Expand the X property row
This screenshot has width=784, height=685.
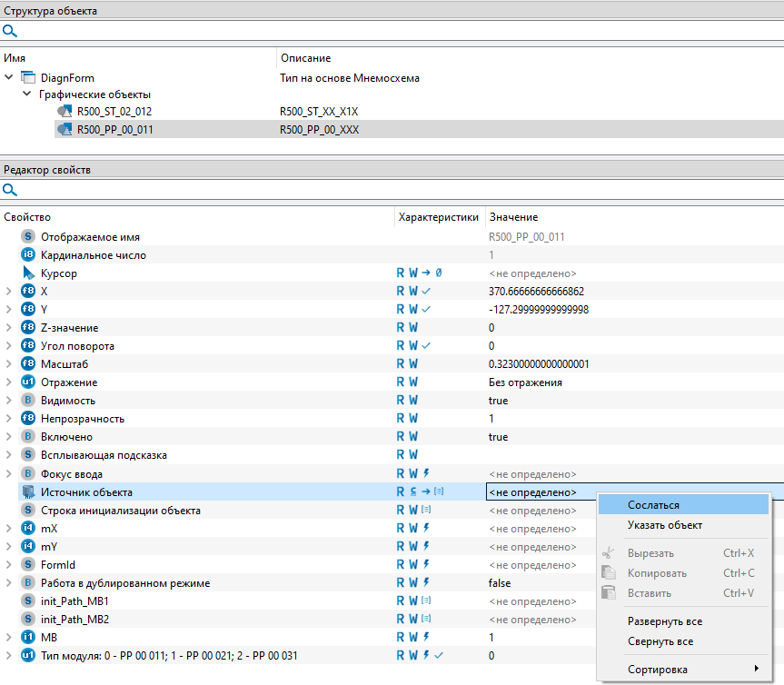tap(9, 292)
